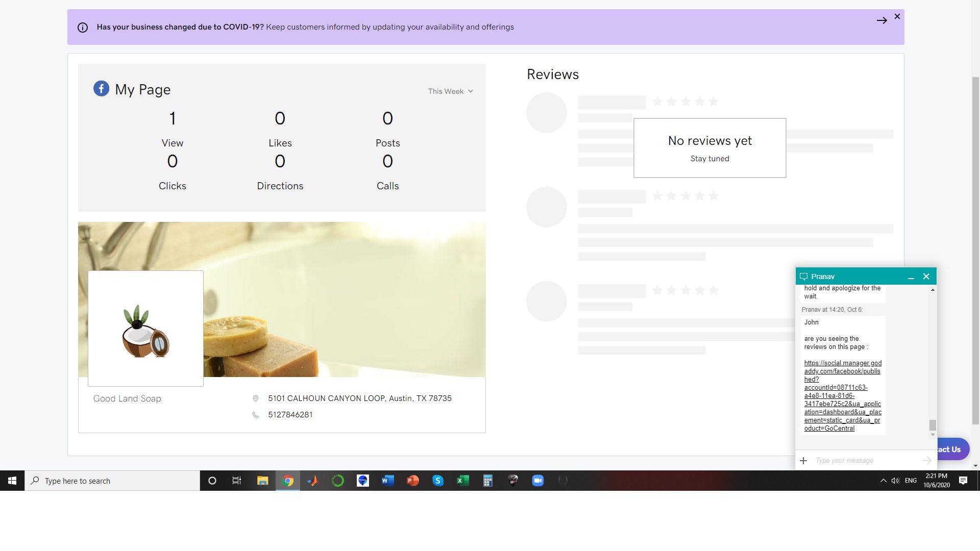Open PowerPoint from the taskbar
The image size is (980, 551).
[x=413, y=481]
